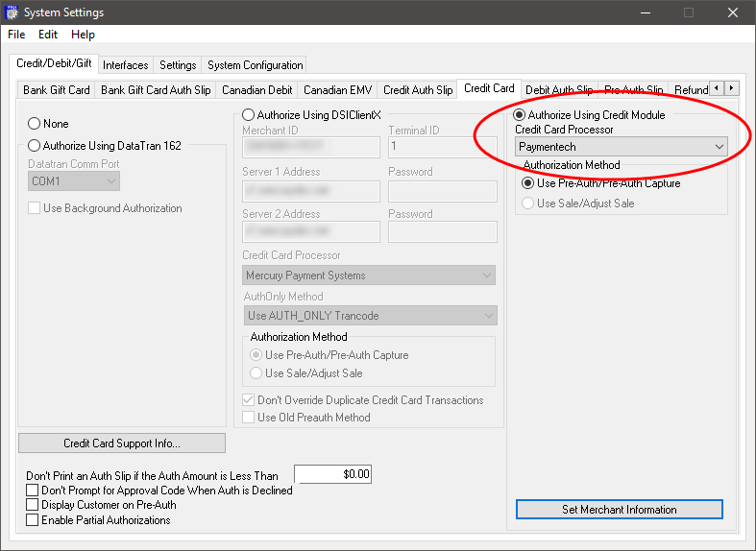Image resolution: width=756 pixels, height=551 pixels.
Task: Select the Credit Card tab
Action: (489, 88)
